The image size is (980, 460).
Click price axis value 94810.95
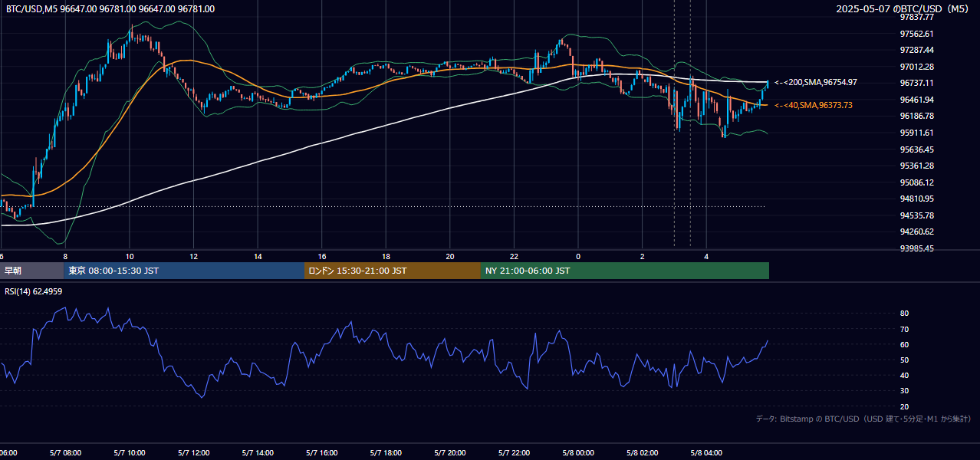pos(917,199)
